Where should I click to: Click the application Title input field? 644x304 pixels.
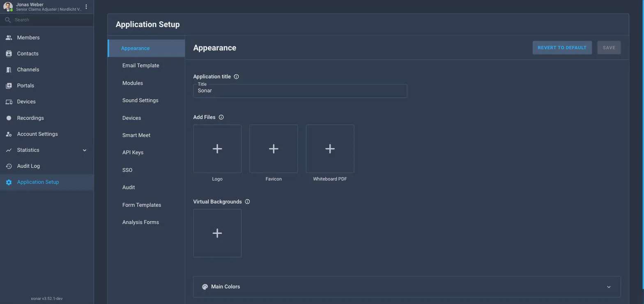point(300,91)
